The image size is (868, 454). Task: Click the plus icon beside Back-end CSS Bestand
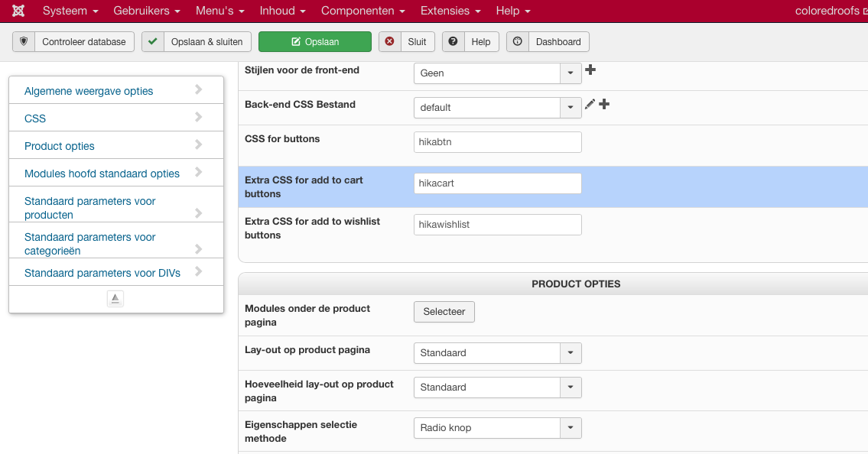pyautogui.click(x=604, y=104)
